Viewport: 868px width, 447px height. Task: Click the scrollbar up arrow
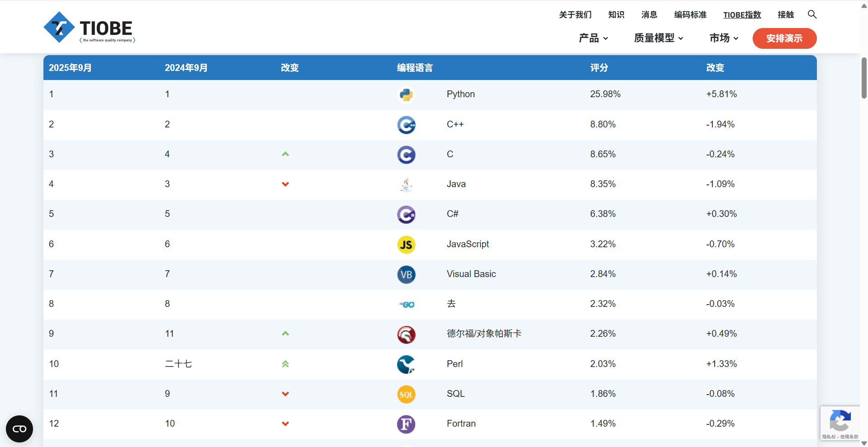tap(864, 5)
